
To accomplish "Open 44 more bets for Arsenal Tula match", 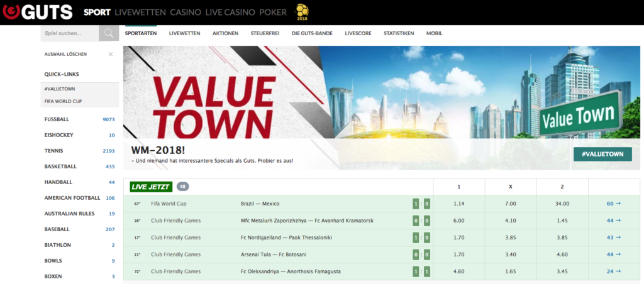I will tap(614, 254).
